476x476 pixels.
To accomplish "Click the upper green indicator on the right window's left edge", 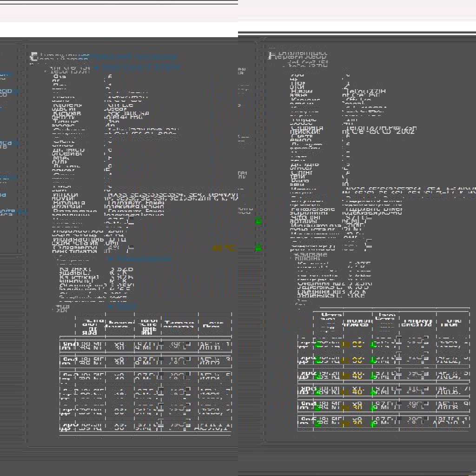I will point(258,220).
